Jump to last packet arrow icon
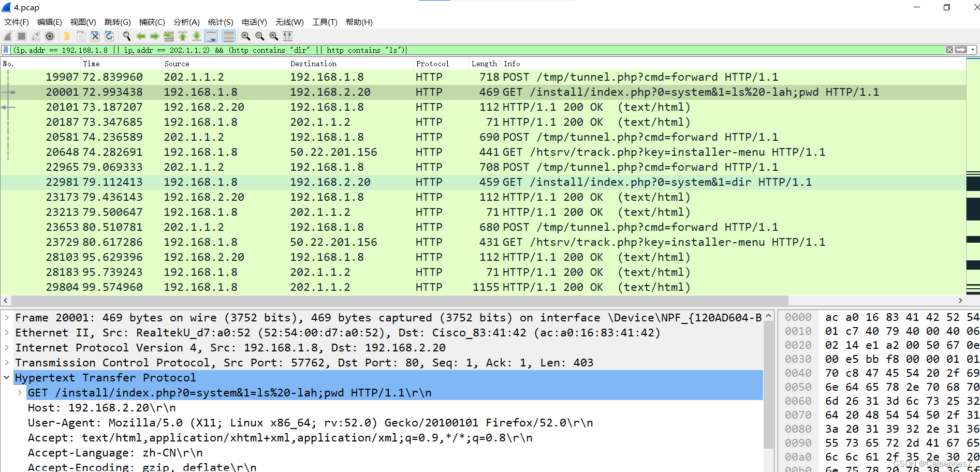The height and width of the screenshot is (472, 980). 197,36
